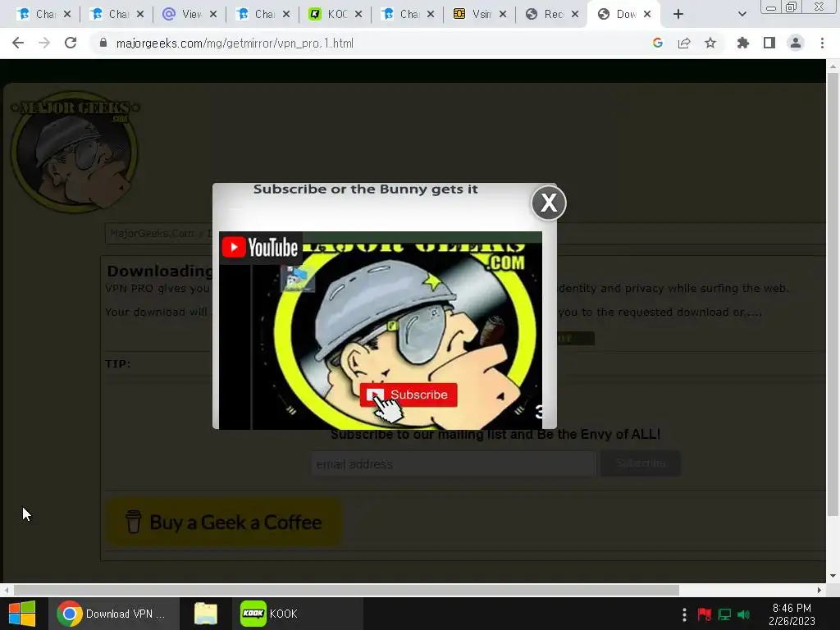Image resolution: width=840 pixels, height=630 pixels.
Task: Open File Explorer from the taskbar
Action: click(x=206, y=614)
